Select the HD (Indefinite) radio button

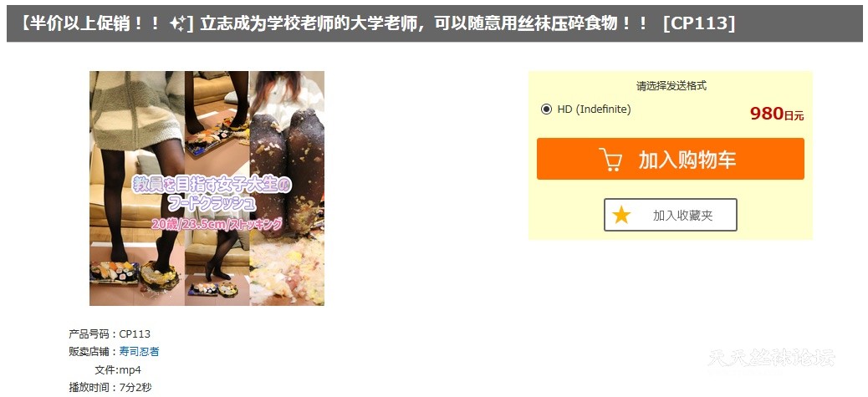(546, 109)
